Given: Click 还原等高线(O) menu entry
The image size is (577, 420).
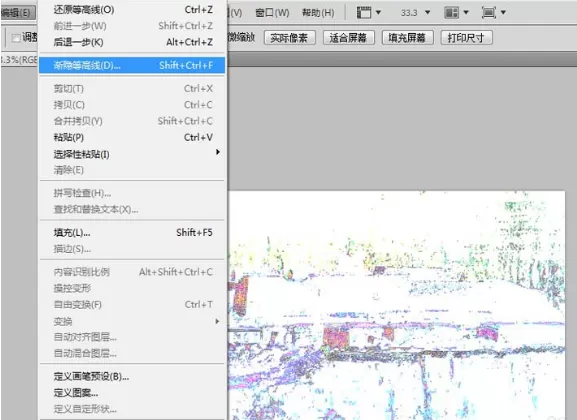Looking at the screenshot, I should click(132, 10).
